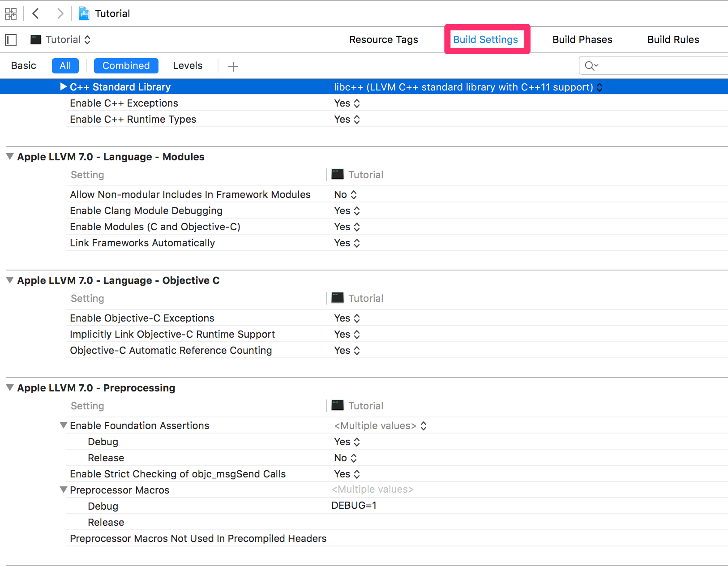Collapse Apple LLVM 7.0 Preprocessing section

(x=10, y=388)
